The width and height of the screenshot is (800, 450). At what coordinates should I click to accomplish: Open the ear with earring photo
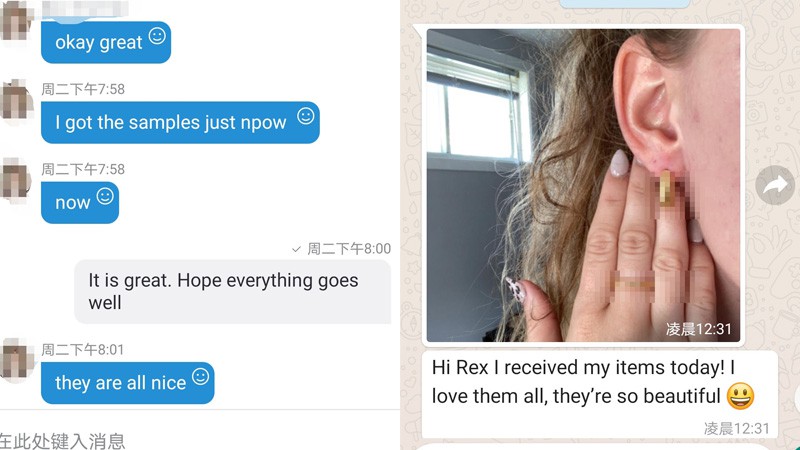pyautogui.click(x=583, y=185)
